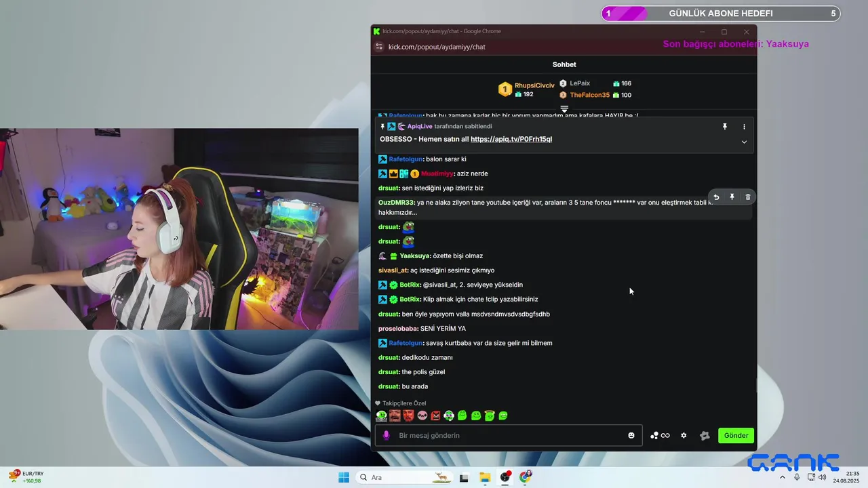Click the moderator badge icon beside settings
868x488 pixels.
(x=705, y=436)
